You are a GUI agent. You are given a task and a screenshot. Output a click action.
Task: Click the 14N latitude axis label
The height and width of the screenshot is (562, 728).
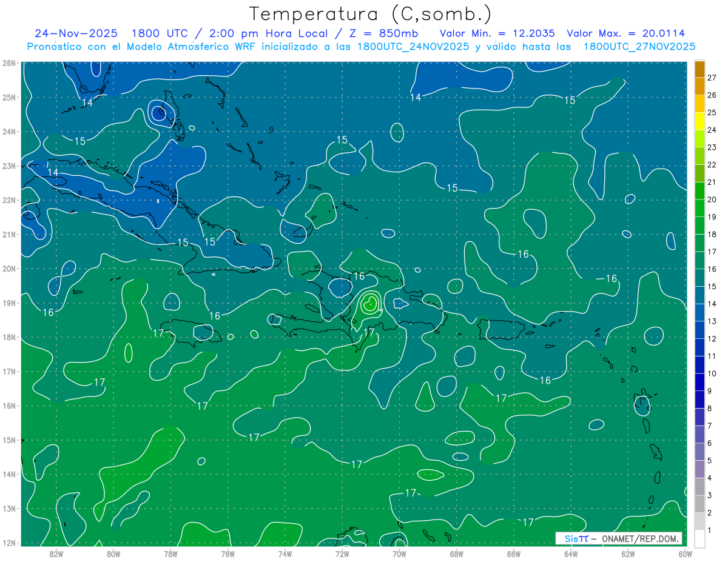pyautogui.click(x=8, y=474)
